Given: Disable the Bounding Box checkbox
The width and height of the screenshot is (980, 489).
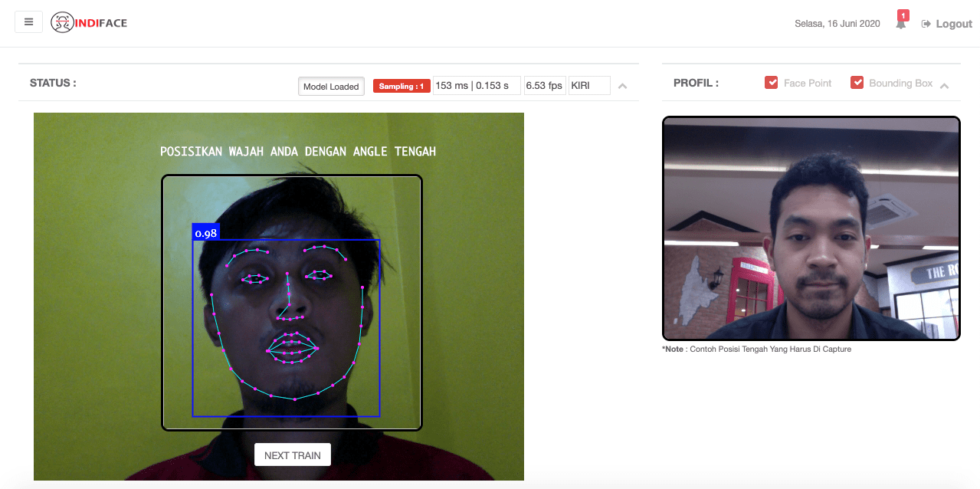Looking at the screenshot, I should coord(857,83).
